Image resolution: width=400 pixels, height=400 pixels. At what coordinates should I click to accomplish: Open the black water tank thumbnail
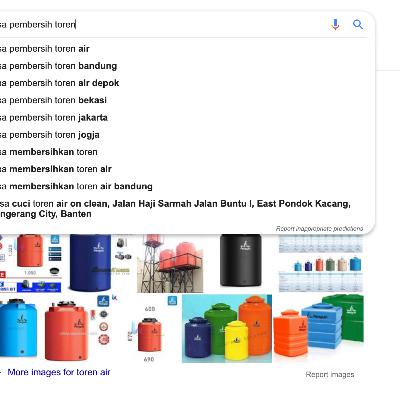(241, 260)
